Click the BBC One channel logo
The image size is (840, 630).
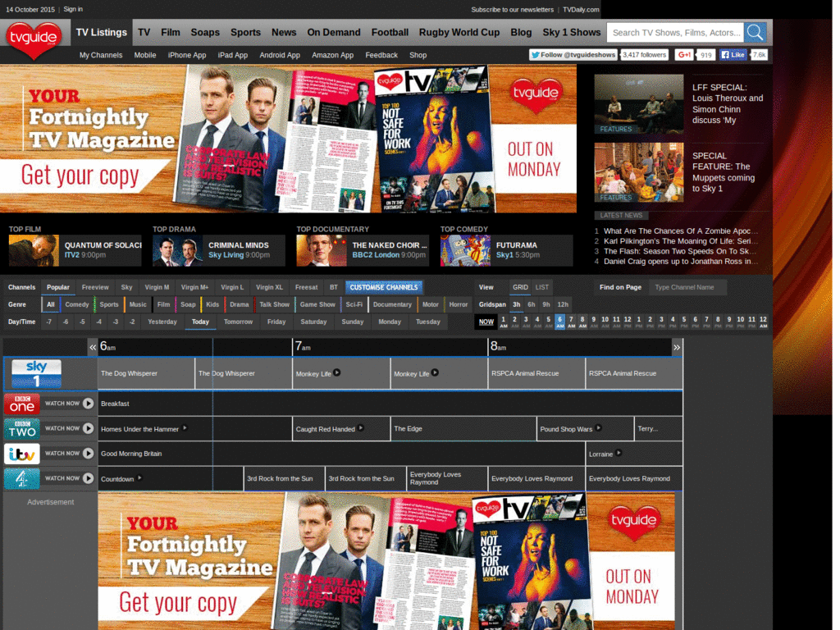click(22, 404)
